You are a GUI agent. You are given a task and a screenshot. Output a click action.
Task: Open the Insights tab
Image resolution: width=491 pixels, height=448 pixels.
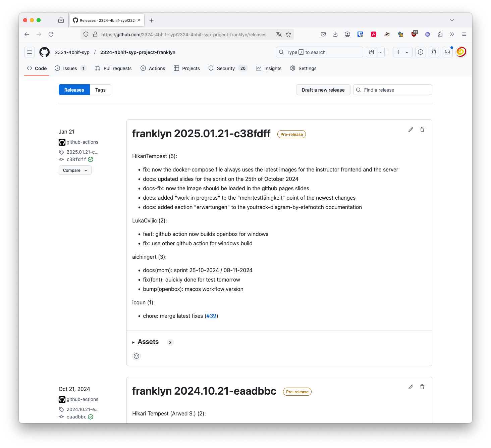pyautogui.click(x=269, y=68)
